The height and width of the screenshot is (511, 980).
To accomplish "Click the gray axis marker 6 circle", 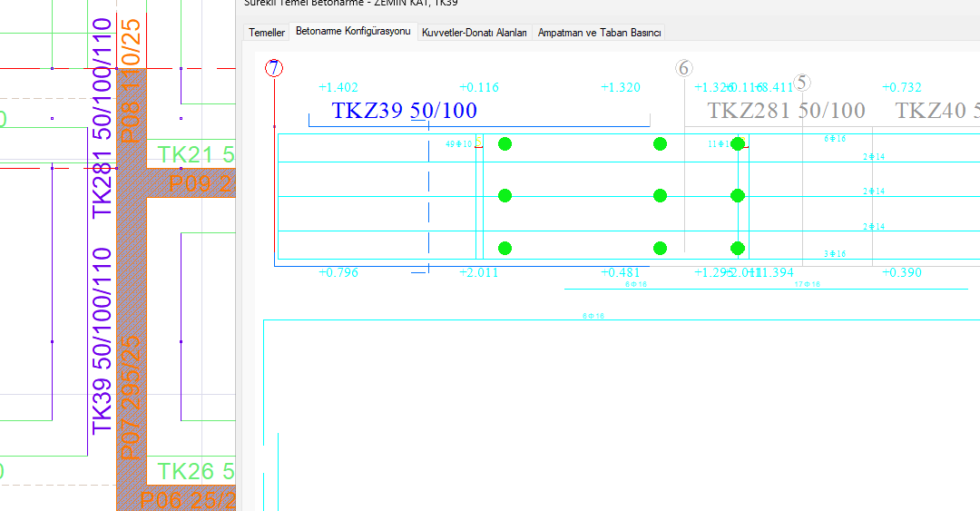I will click(684, 67).
